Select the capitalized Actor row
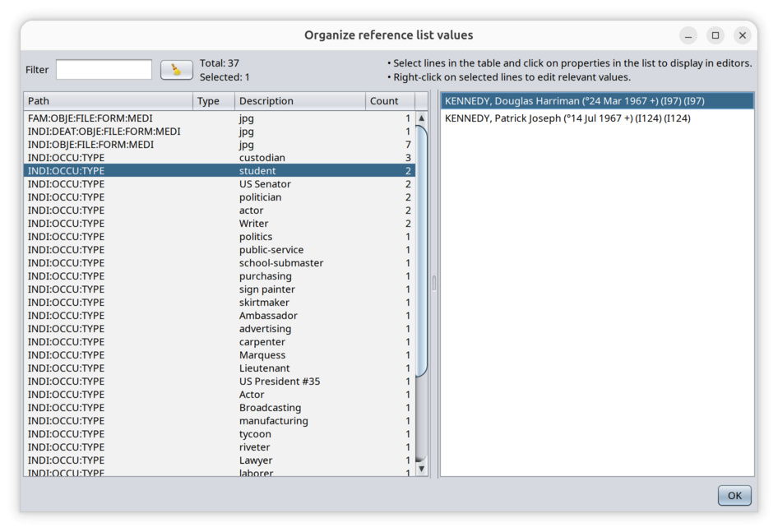 [220, 395]
